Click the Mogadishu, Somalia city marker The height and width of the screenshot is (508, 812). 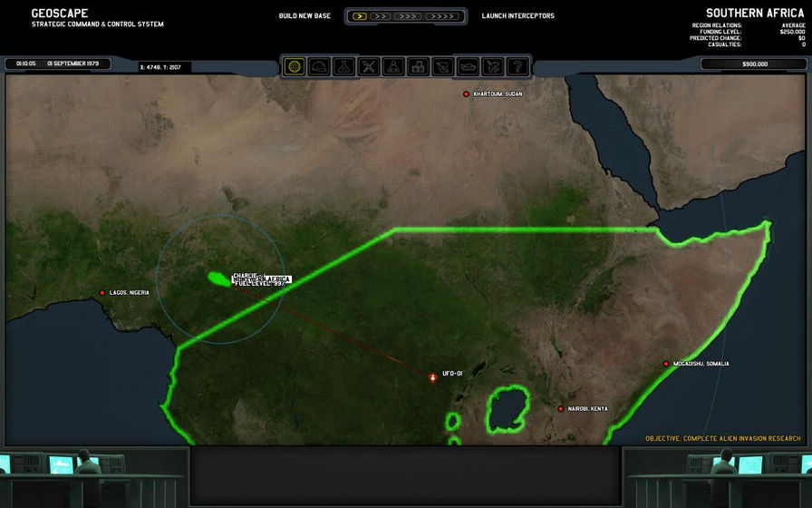(x=666, y=364)
